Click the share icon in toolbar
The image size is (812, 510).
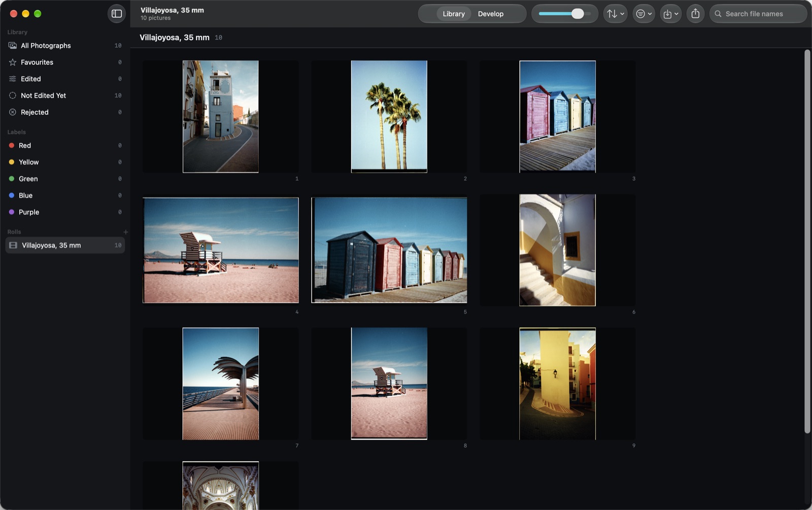(695, 14)
